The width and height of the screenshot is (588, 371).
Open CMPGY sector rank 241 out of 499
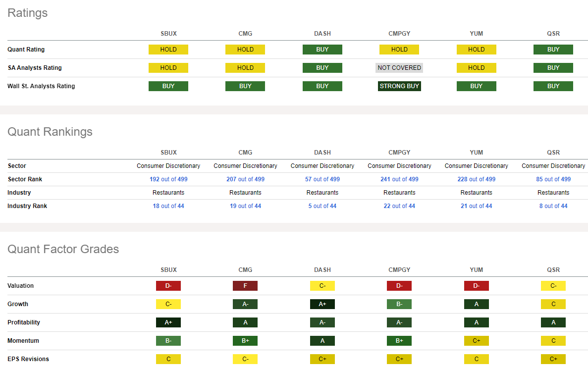click(x=399, y=179)
